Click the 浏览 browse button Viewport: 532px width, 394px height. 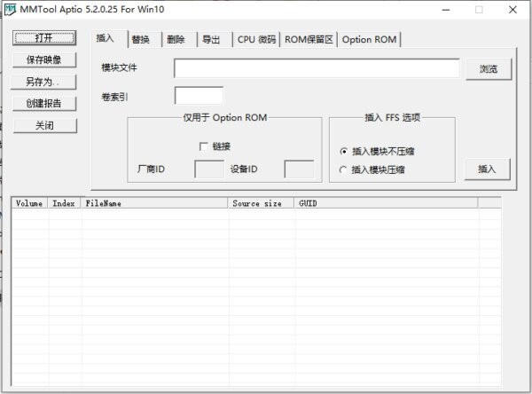(x=489, y=69)
